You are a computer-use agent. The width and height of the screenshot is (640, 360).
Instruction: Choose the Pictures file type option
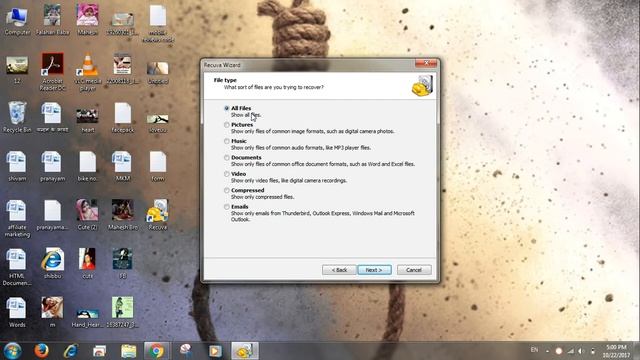227,124
